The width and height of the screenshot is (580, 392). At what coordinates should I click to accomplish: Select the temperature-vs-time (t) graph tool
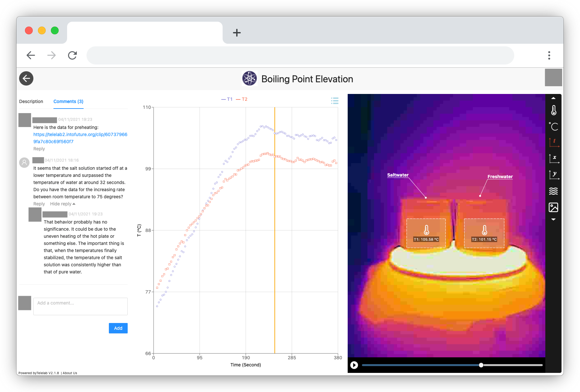pyautogui.click(x=554, y=142)
